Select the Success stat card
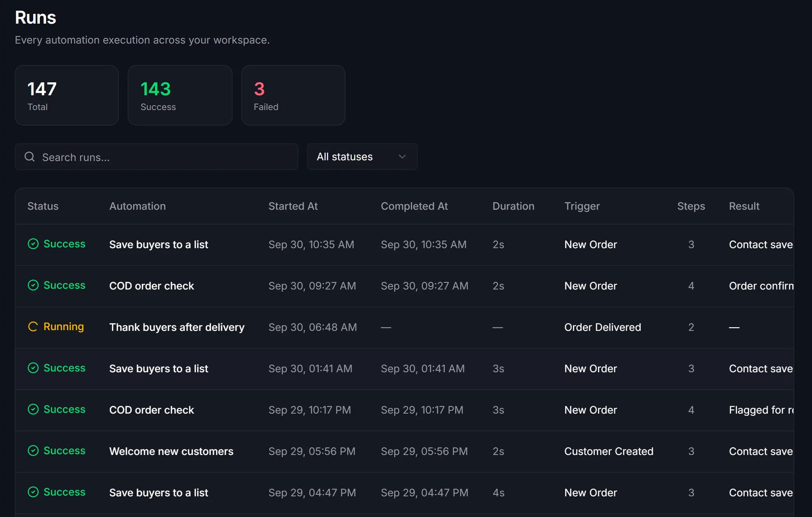 pyautogui.click(x=180, y=95)
